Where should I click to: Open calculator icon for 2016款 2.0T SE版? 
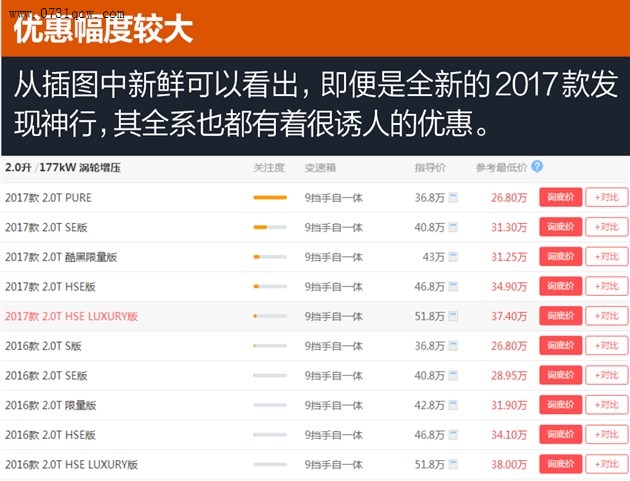453,375
